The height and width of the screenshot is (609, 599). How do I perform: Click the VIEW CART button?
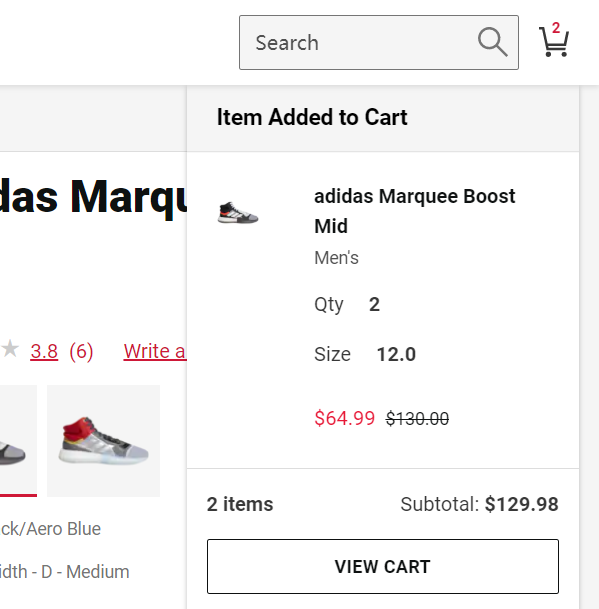[383, 566]
